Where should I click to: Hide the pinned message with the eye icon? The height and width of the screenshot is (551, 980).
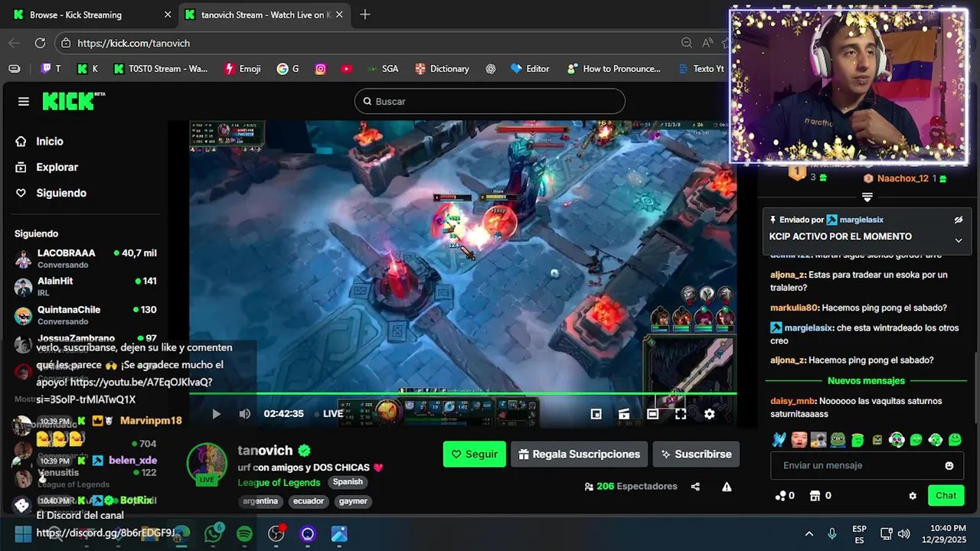tap(958, 220)
